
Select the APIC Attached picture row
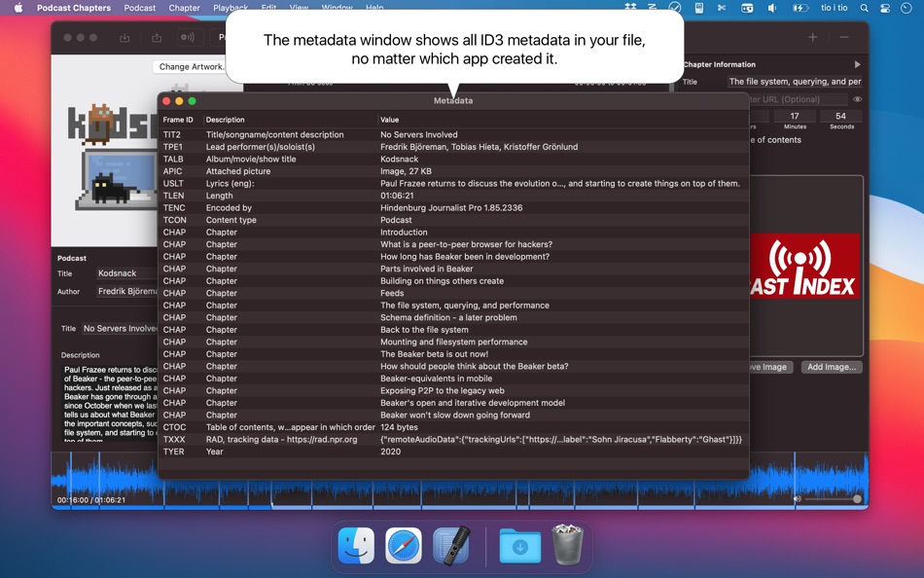click(x=453, y=171)
